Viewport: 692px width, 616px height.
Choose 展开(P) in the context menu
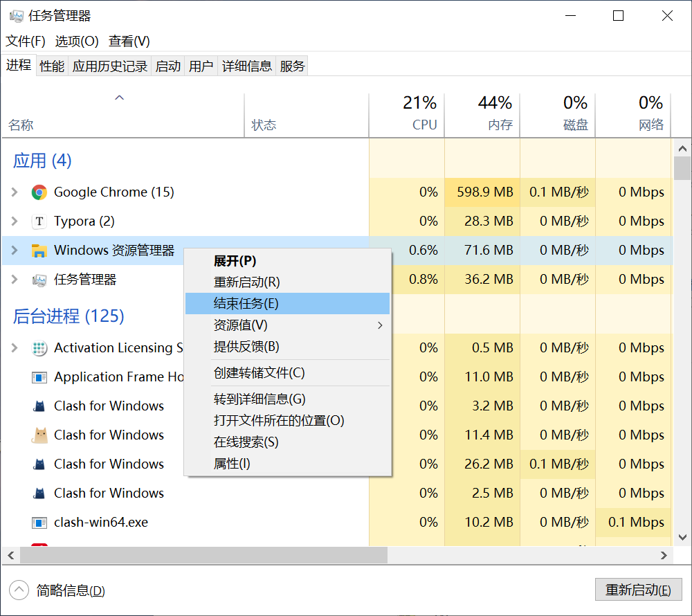(287, 261)
